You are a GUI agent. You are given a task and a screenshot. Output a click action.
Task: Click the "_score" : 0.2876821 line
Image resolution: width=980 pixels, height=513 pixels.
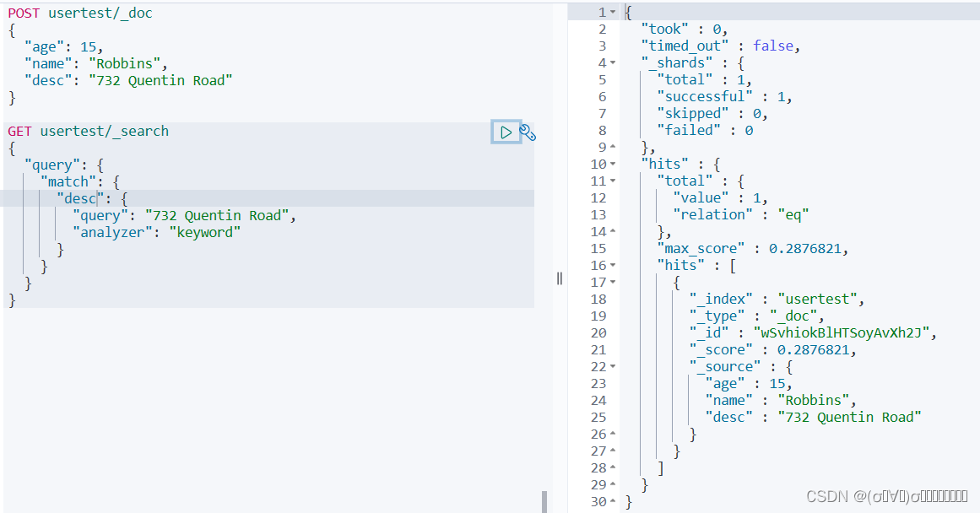coord(773,350)
